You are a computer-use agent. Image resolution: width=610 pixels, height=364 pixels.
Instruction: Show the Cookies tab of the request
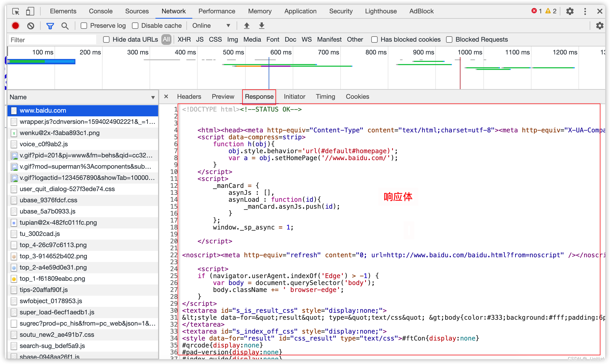coord(358,97)
